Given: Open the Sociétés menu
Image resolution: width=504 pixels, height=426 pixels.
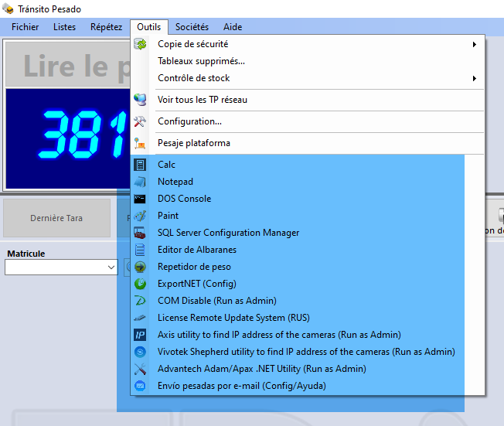Looking at the screenshot, I should (192, 27).
